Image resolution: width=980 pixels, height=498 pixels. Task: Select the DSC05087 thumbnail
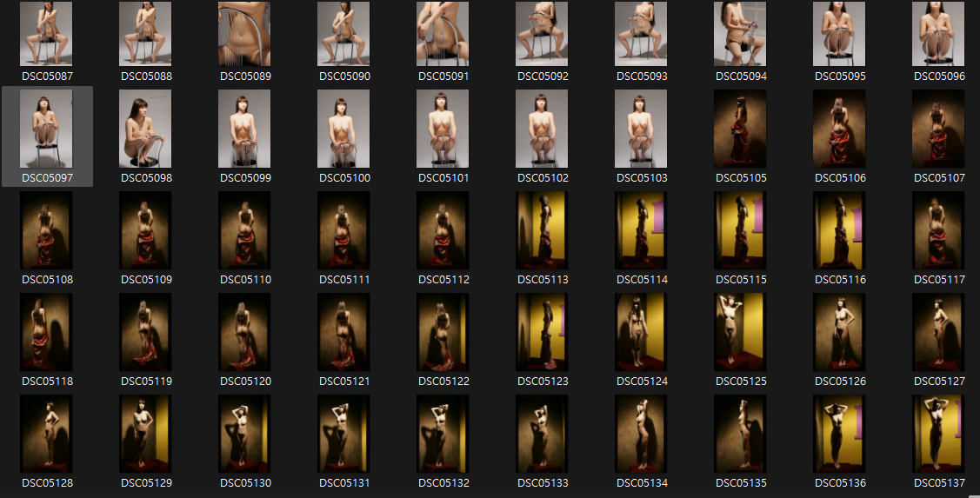[x=47, y=34]
